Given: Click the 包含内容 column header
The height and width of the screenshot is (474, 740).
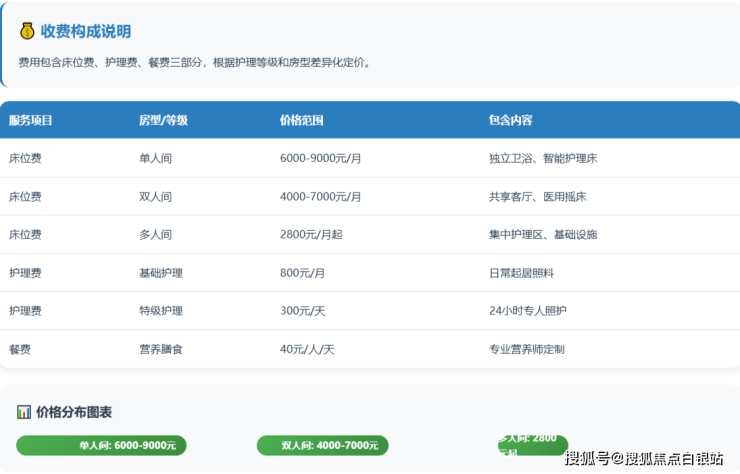Looking at the screenshot, I should [x=510, y=121].
